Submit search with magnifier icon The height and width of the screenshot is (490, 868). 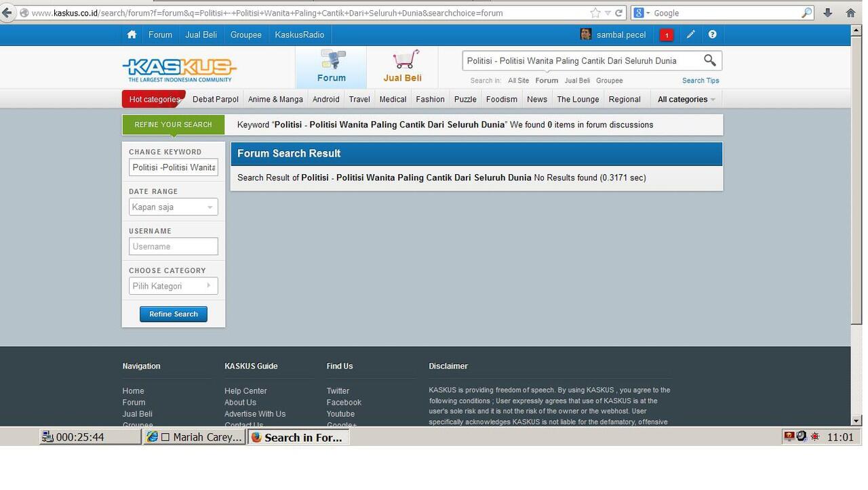tap(709, 60)
